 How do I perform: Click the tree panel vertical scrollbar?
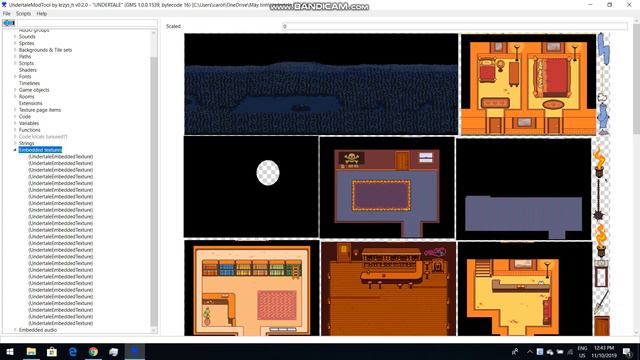[154, 182]
